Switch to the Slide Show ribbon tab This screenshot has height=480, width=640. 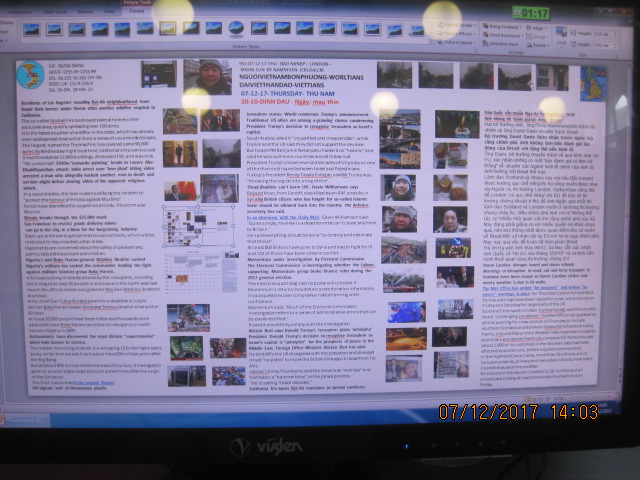55,11
